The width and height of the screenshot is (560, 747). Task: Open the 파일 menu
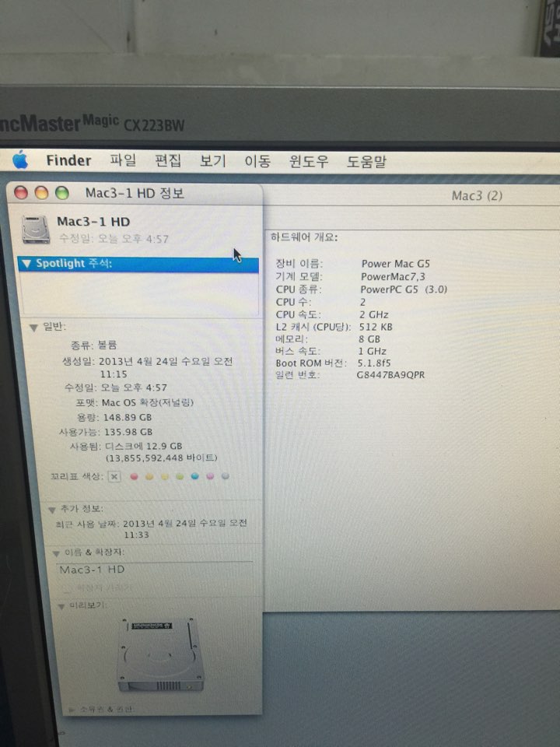coord(123,161)
